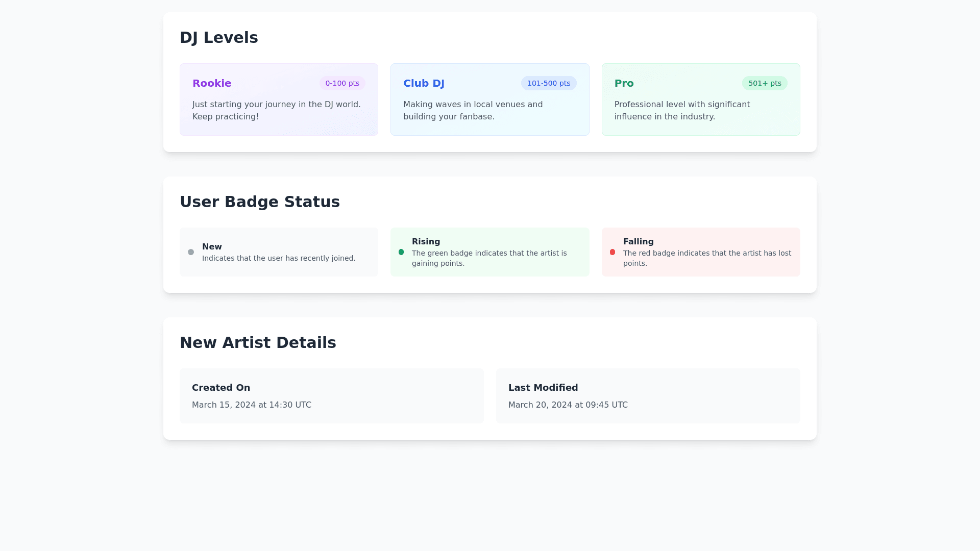The height and width of the screenshot is (551, 980).
Task: Click the Club DJ card description
Action: coord(473,110)
